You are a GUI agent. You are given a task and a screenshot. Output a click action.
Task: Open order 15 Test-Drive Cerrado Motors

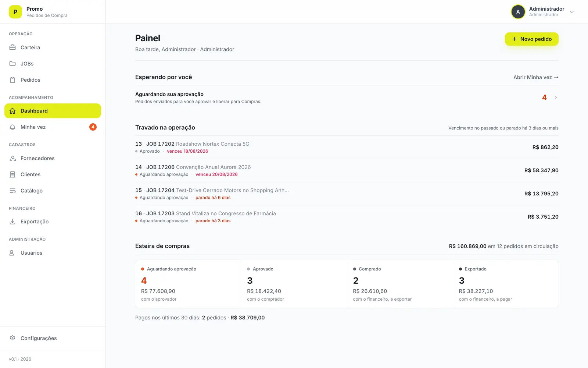tap(347, 194)
